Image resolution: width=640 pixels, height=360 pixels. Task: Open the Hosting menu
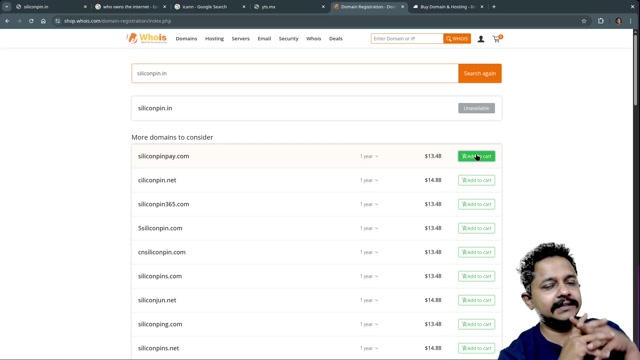[214, 39]
